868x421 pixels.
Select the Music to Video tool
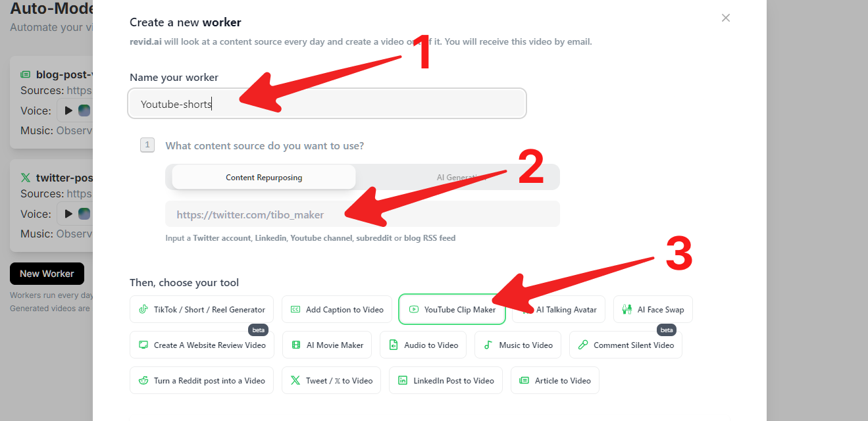tap(518, 345)
